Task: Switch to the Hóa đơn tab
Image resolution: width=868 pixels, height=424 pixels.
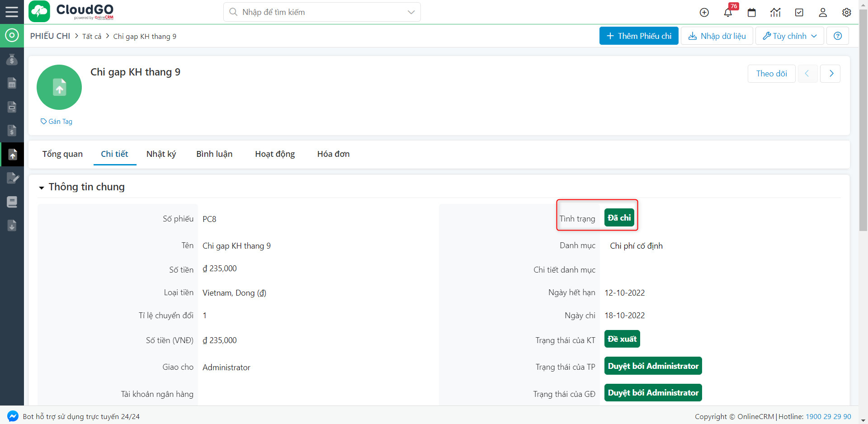Action: pos(333,154)
